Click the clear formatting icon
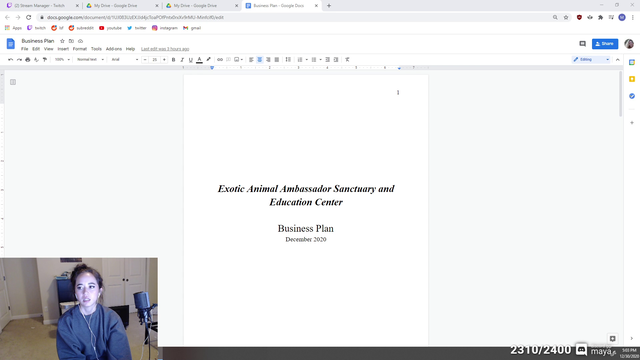This screenshot has height=360, width=640. coord(347,60)
